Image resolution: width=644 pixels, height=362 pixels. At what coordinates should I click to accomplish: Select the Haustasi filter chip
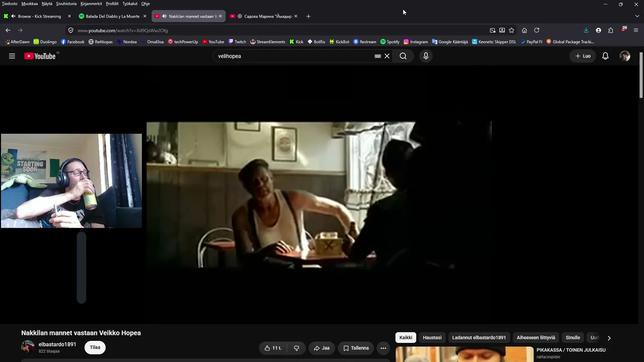[432, 337]
